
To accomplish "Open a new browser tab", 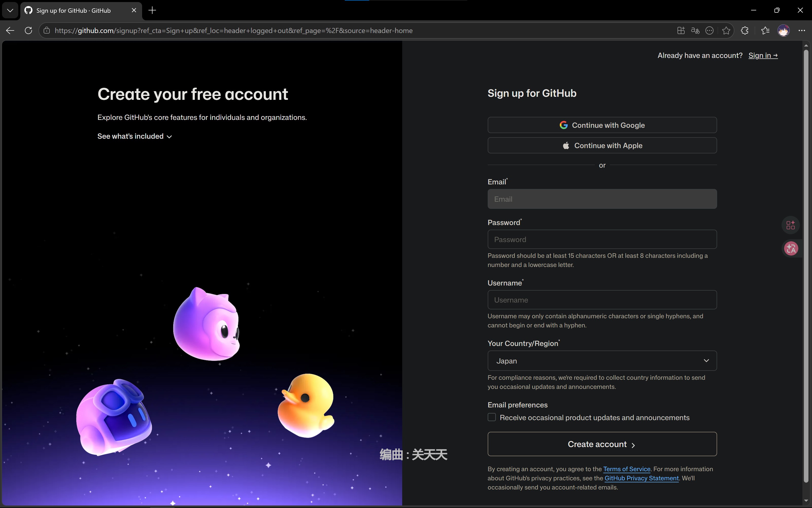I will coord(152,10).
